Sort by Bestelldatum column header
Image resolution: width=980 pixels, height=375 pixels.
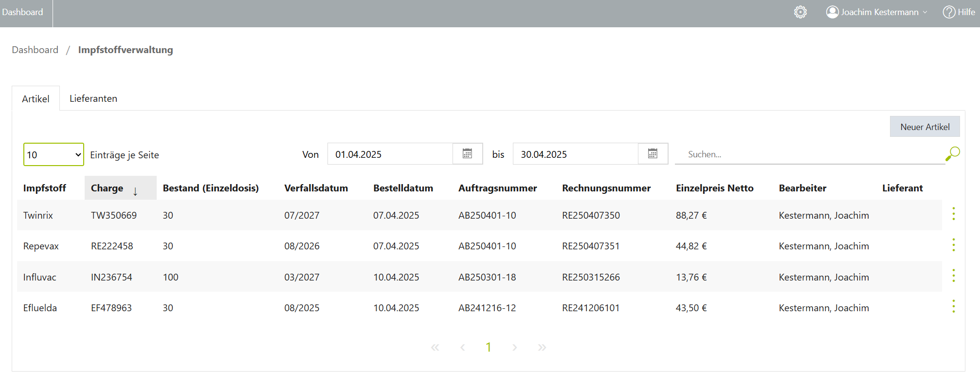click(403, 188)
